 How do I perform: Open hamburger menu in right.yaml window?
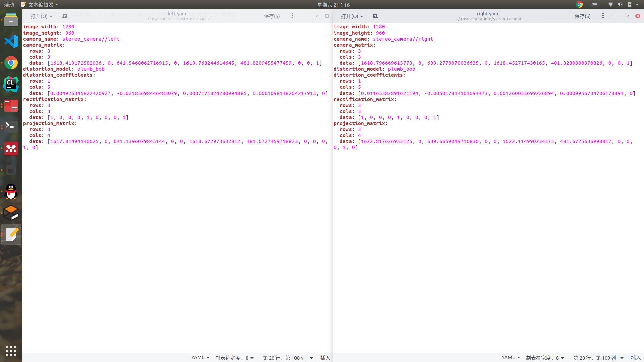tap(603, 16)
